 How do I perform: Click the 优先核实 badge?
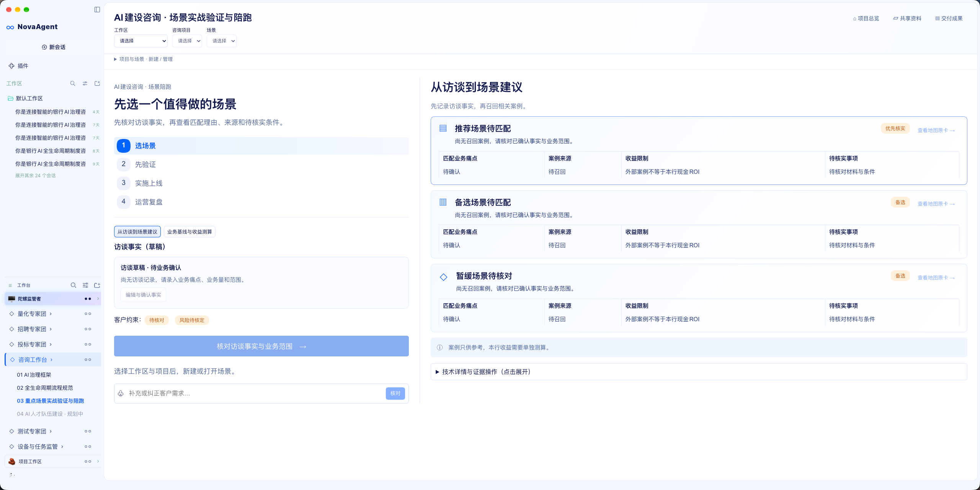[x=895, y=129]
